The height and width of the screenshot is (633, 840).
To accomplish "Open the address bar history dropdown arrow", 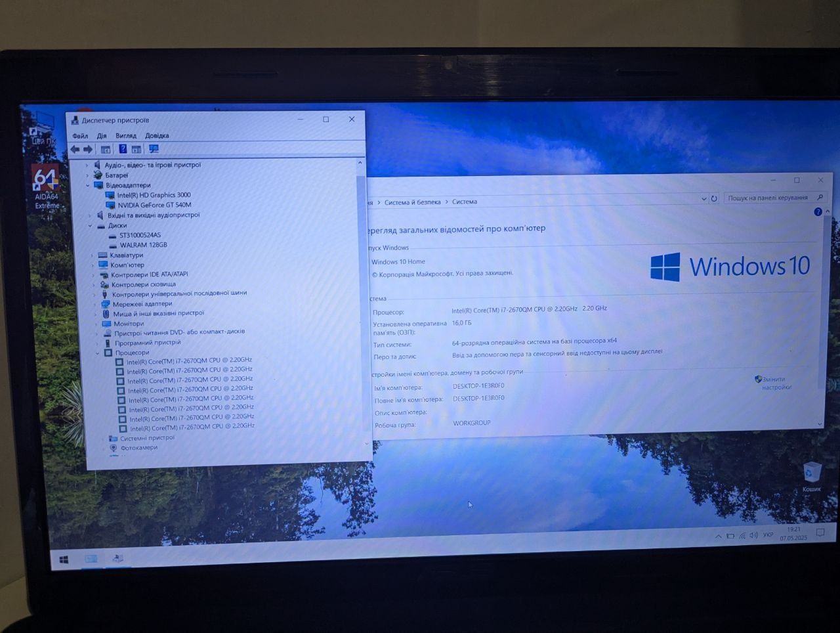I will (704, 198).
